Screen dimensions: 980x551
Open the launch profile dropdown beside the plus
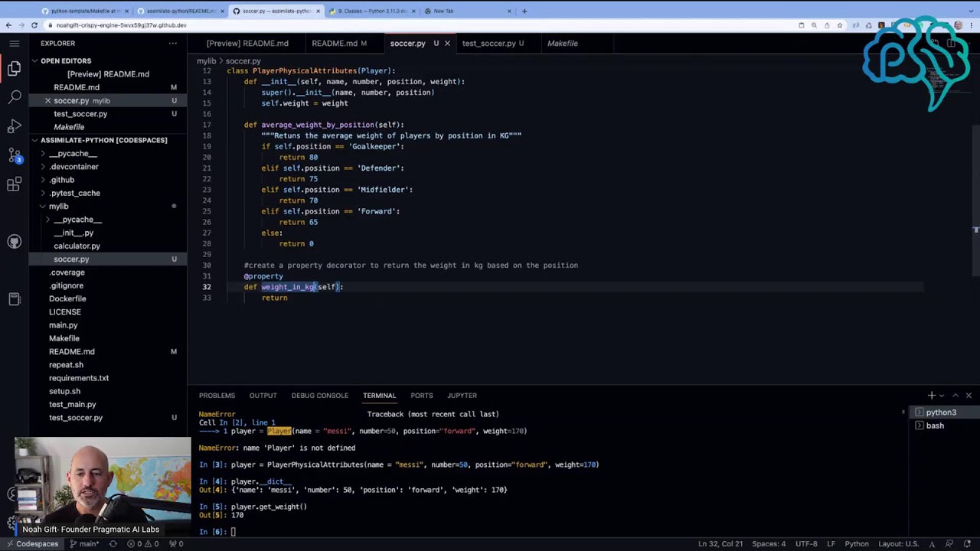pyautogui.click(x=942, y=396)
